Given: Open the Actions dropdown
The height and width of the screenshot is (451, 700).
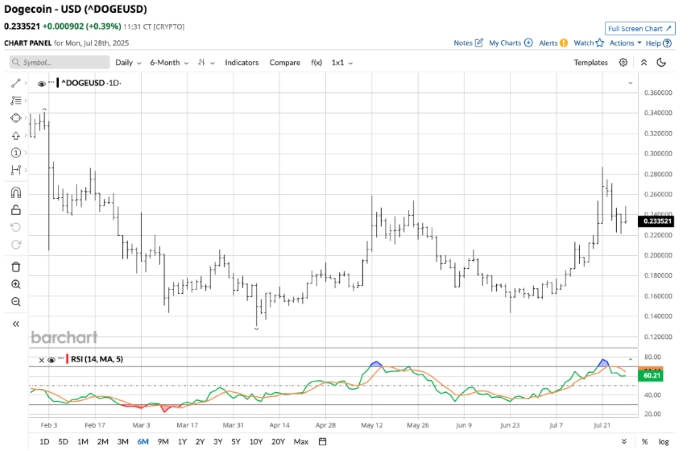Looking at the screenshot, I should point(625,43).
